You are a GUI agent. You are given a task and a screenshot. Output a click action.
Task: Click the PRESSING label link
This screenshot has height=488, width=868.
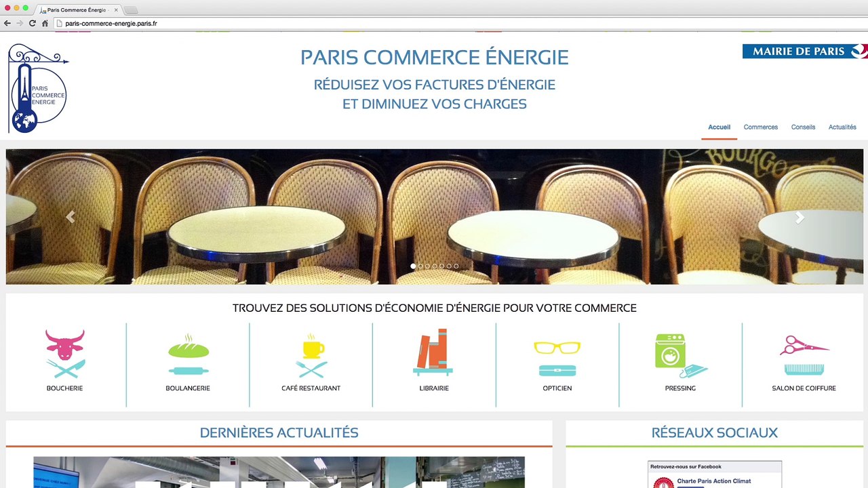pos(680,388)
